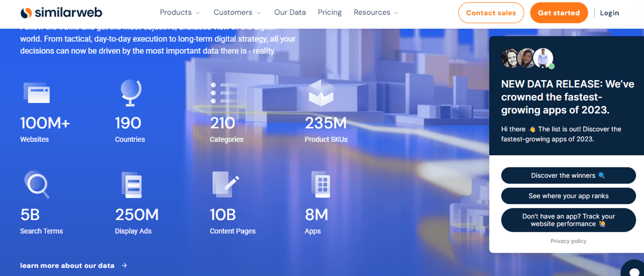Click the browser window icon above Websites

[x=36, y=93]
